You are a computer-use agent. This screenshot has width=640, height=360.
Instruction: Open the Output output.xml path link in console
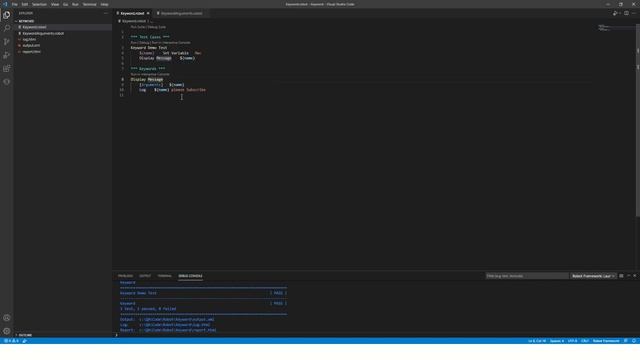click(x=176, y=320)
